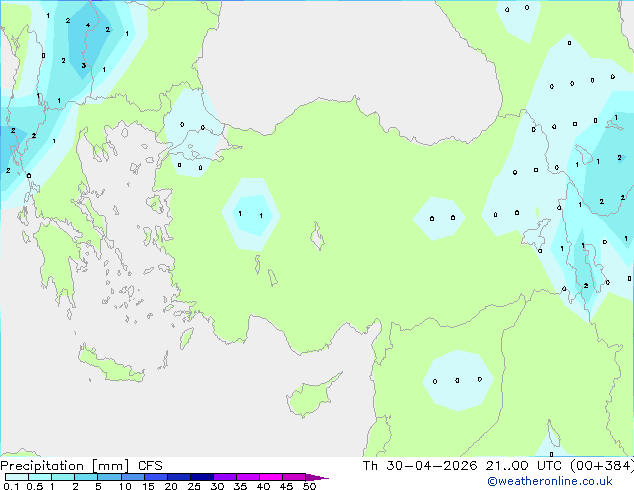Pick the 2–5 mm legend swatch
The width and height of the screenshot is (634, 490).
click(86, 477)
